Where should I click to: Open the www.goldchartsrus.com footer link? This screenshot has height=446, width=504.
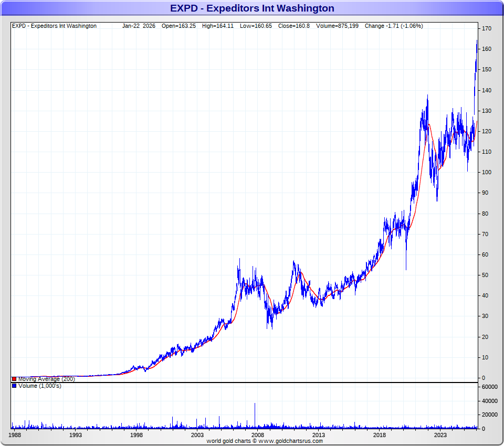click(x=290, y=441)
